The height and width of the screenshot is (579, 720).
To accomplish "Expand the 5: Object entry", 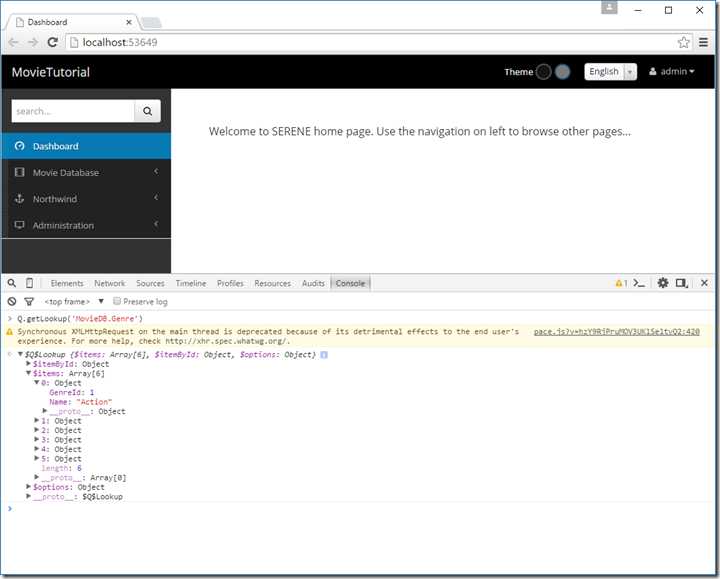I will point(37,458).
